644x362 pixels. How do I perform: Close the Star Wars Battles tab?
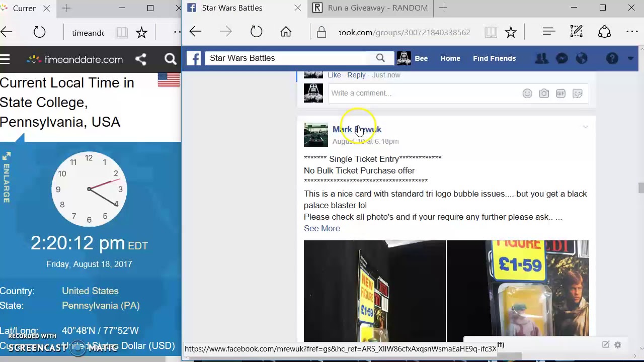297,8
